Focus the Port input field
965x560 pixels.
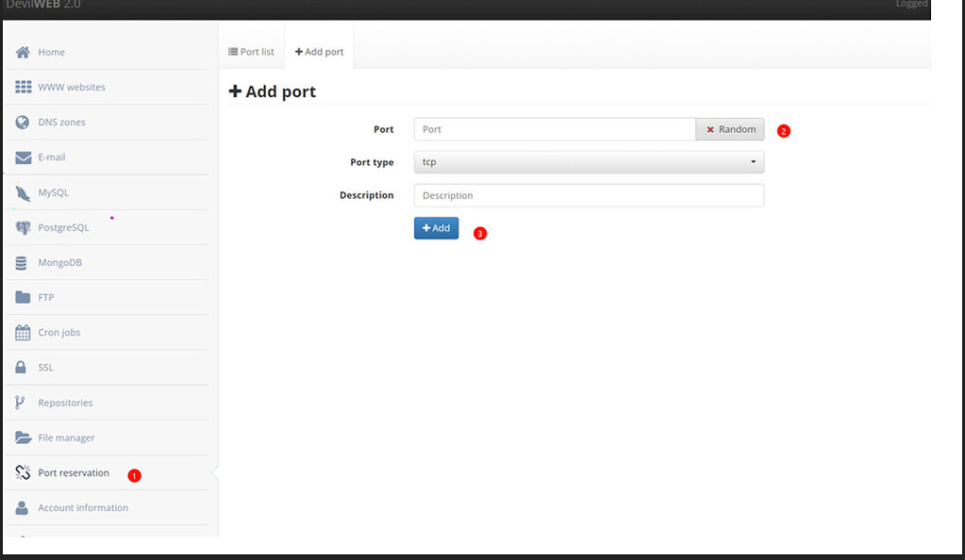[x=555, y=129]
